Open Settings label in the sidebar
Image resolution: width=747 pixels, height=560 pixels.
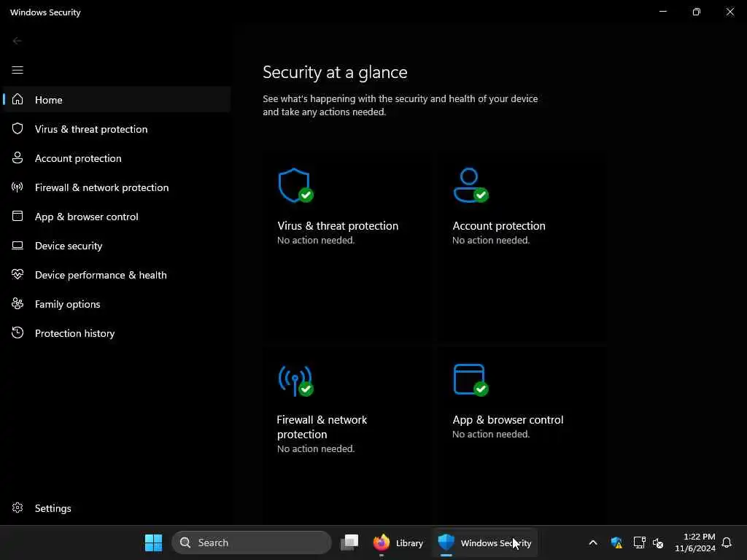pyautogui.click(x=53, y=508)
